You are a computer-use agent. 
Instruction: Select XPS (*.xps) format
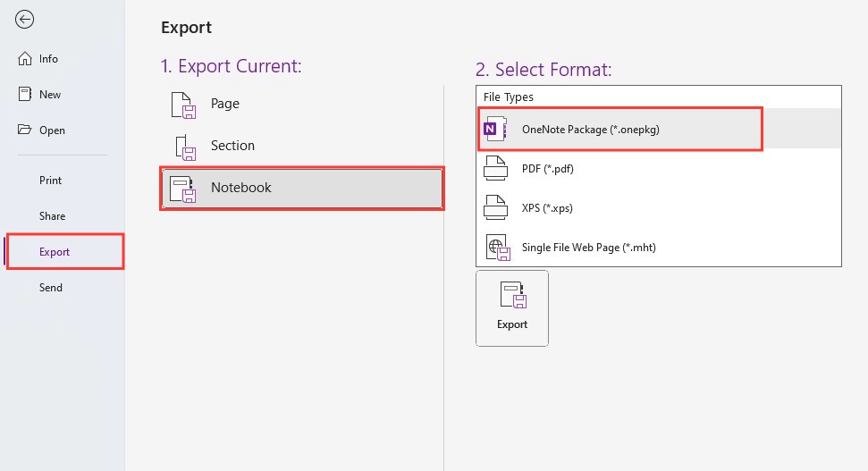(659, 207)
